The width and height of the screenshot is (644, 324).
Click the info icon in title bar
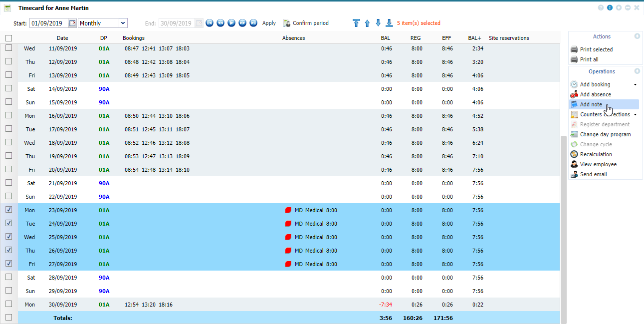pyautogui.click(x=610, y=8)
